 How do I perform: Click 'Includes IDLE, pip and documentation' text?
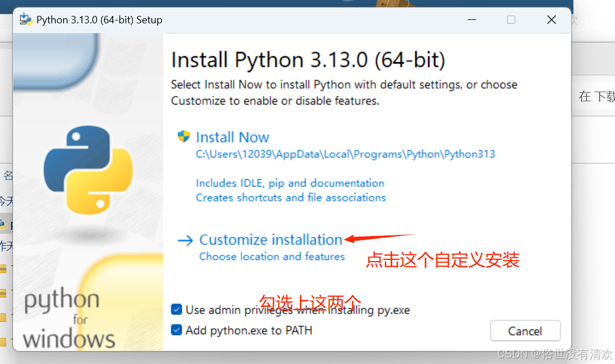pyautogui.click(x=290, y=183)
